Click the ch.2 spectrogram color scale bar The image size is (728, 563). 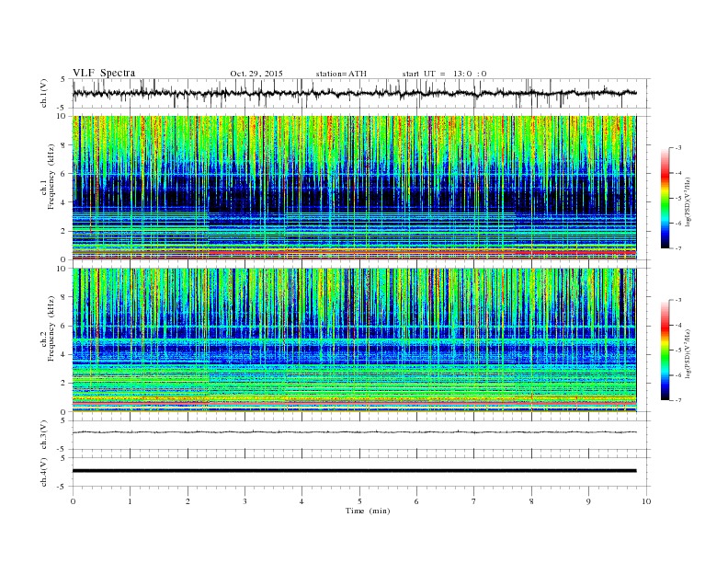click(x=665, y=350)
